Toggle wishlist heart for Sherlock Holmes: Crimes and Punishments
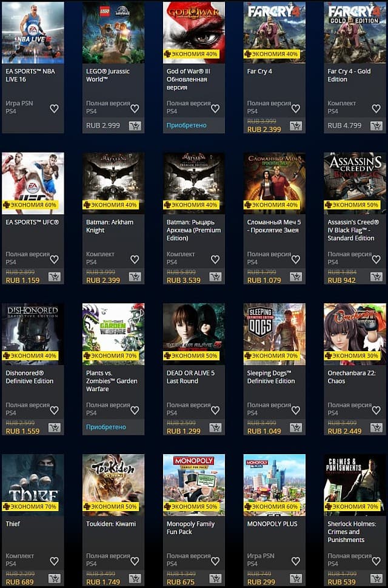Screen dimensions: 388x588 [x=376, y=561]
